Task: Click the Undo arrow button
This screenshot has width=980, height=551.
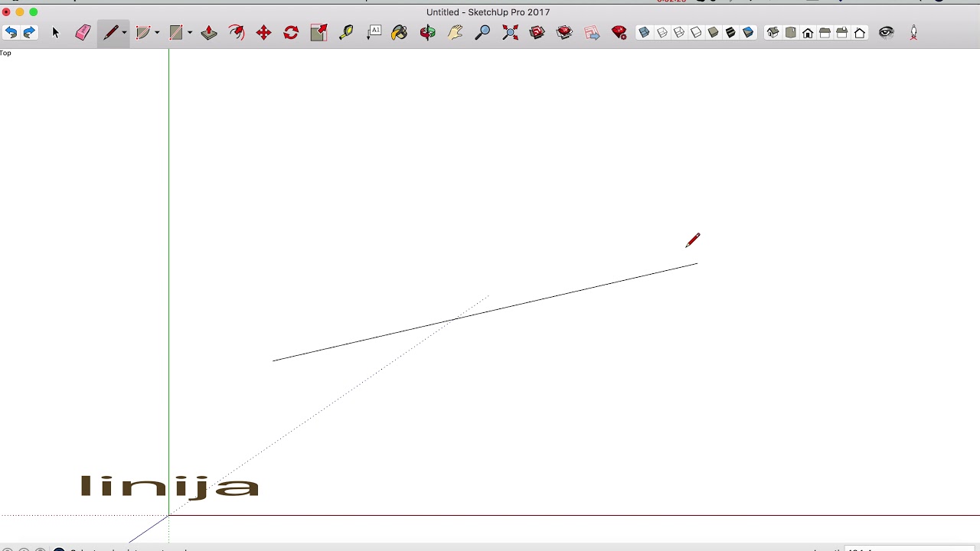Action: click(11, 32)
